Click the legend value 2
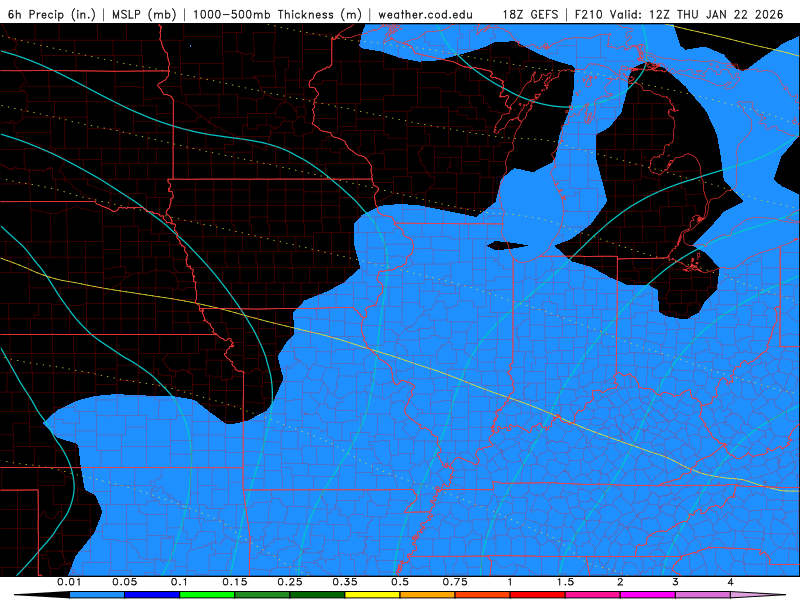Image resolution: width=800 pixels, height=600 pixels. click(x=620, y=582)
